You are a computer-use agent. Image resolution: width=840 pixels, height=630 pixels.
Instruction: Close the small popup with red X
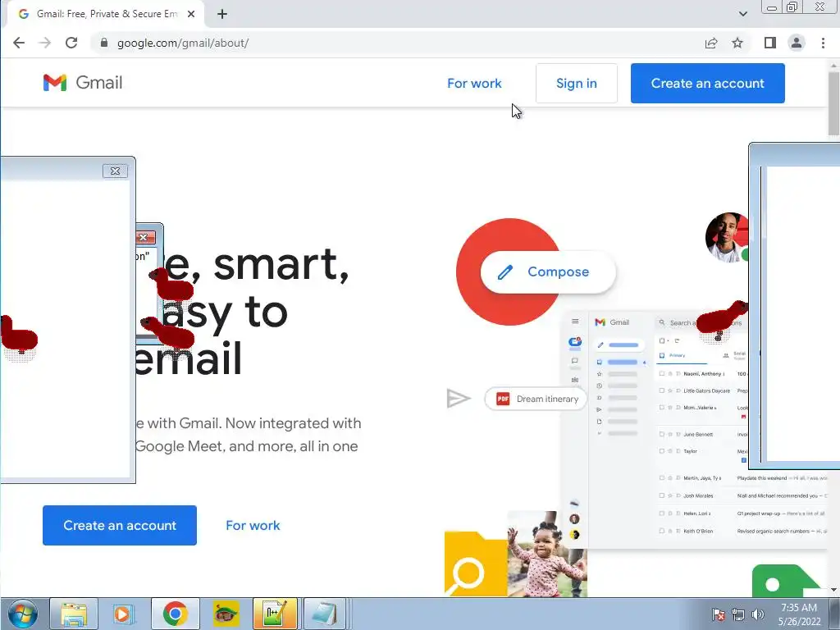pyautogui.click(x=144, y=237)
